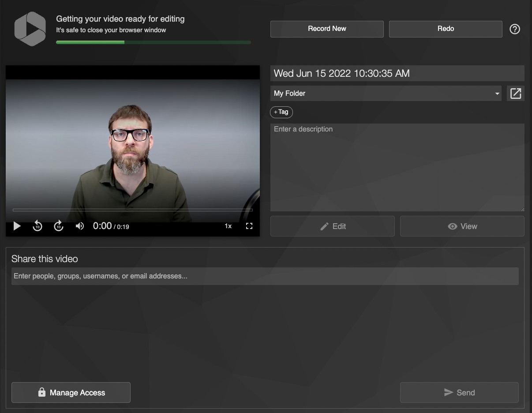Play the recorded video
The image size is (532, 413).
17,226
